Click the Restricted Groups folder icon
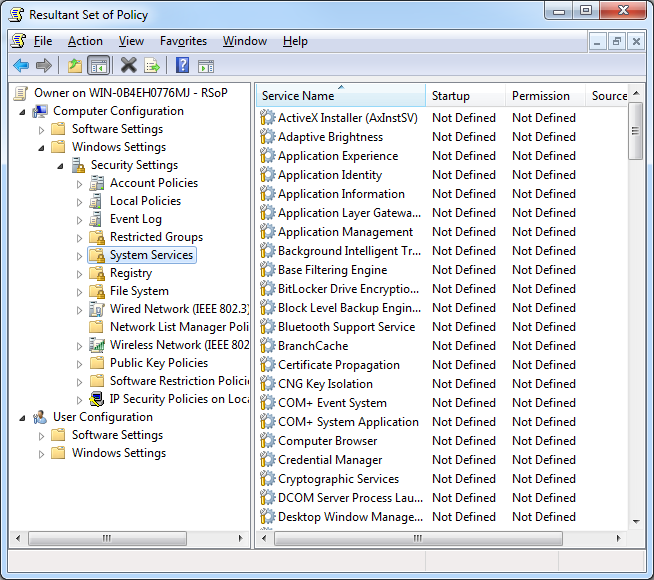Image resolution: width=654 pixels, height=580 pixels. [97, 237]
